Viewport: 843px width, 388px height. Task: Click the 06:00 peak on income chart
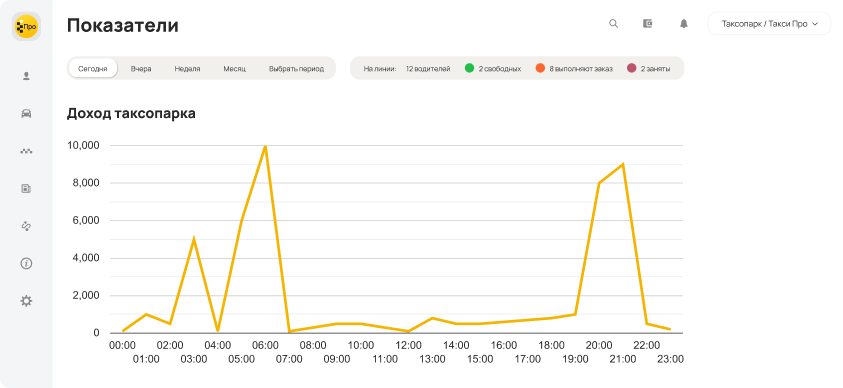pos(265,146)
